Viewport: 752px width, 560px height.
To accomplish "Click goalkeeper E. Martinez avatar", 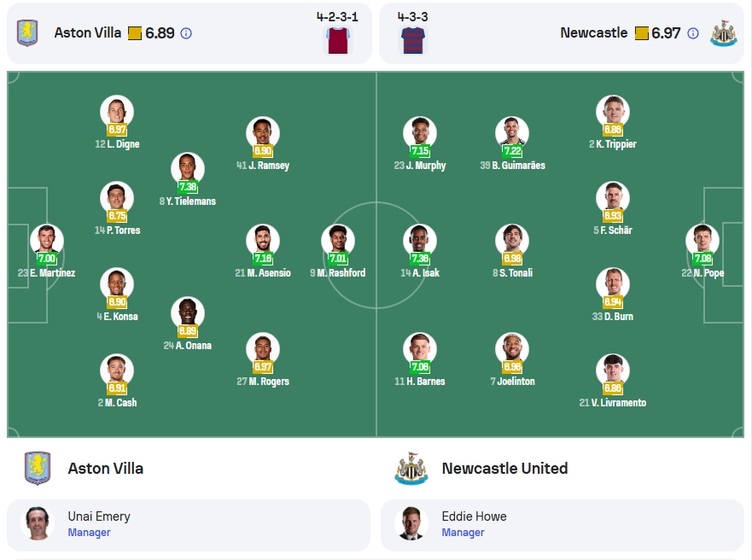I will coord(47,241).
